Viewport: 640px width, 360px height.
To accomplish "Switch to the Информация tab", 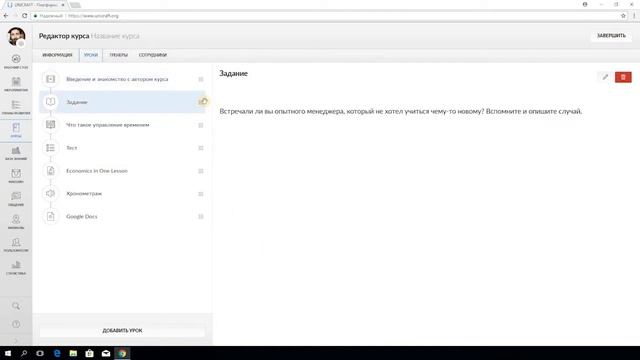I will pos(58,55).
